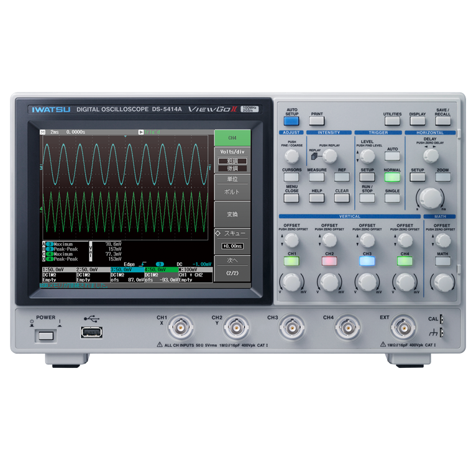Toggle the RUN / STOP button
Viewport: 476px width, 476px height.
click(367, 198)
